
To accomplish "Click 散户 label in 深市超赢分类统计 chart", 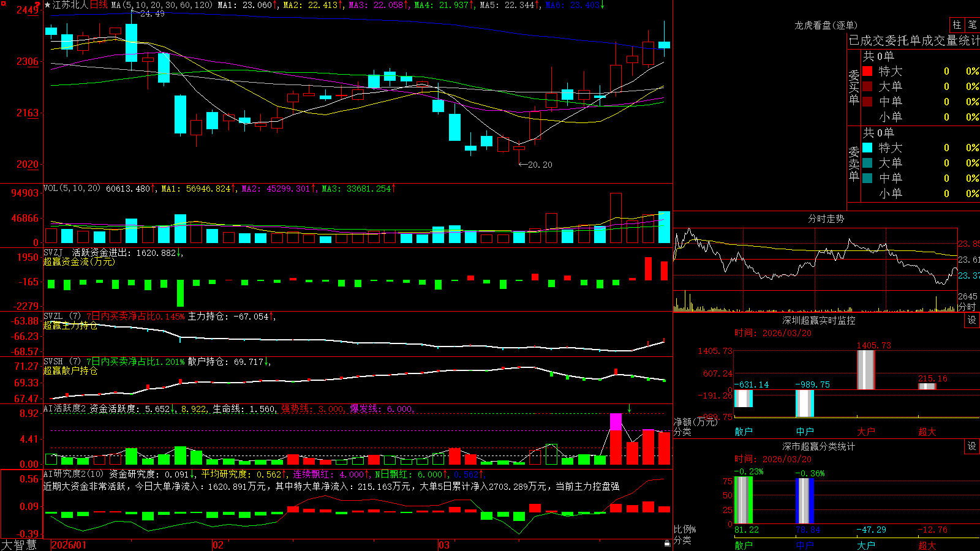I will pyautogui.click(x=744, y=545).
